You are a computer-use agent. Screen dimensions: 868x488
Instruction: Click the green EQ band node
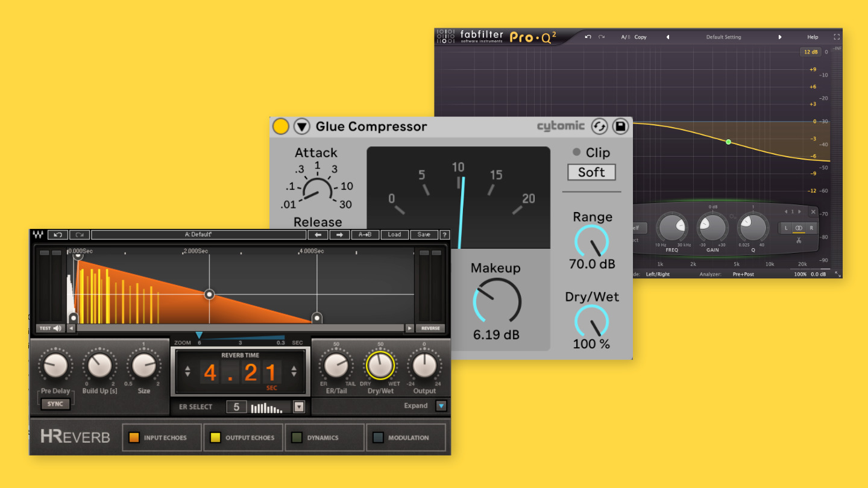(x=728, y=142)
